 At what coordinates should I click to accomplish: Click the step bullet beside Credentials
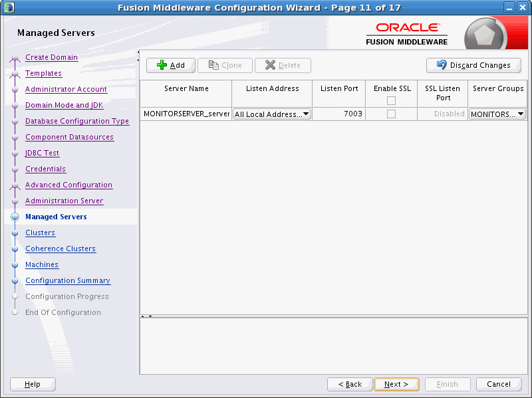(15, 169)
